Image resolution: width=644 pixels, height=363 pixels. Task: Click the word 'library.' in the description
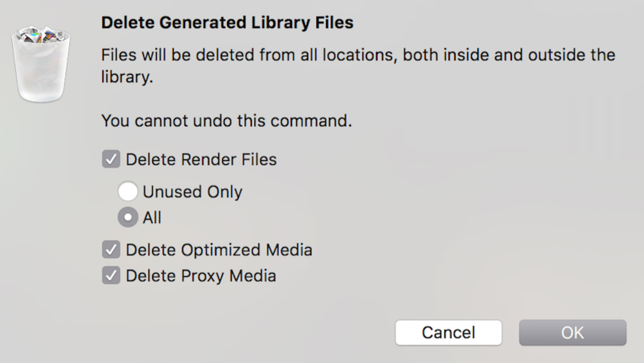tap(127, 77)
